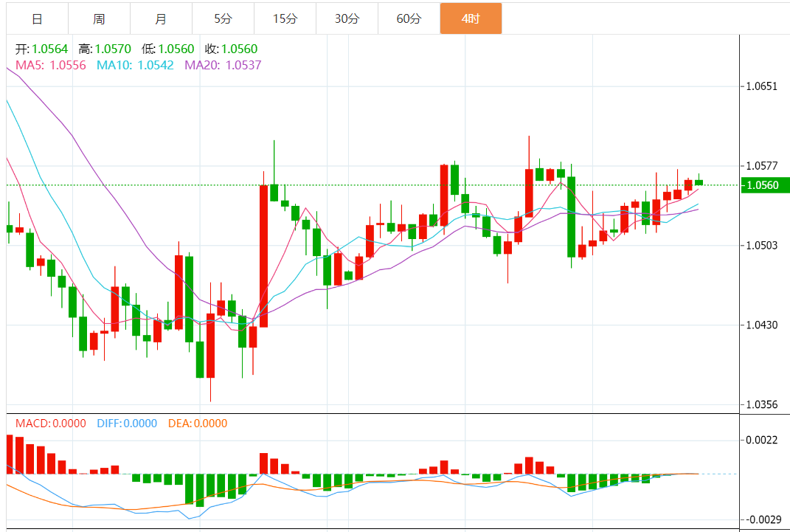Viewport: 790px width, 532px height.
Task: Click the DEA:0.0000 indicator label
Action: pyautogui.click(x=198, y=424)
